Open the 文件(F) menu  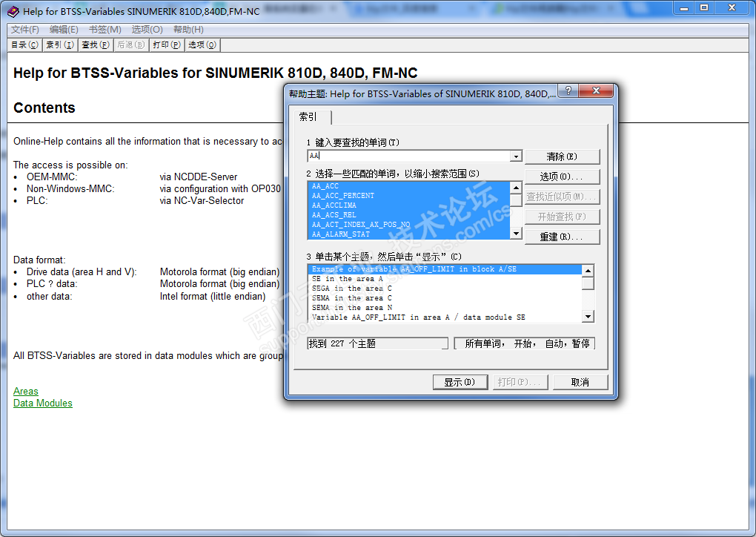pyautogui.click(x=25, y=30)
